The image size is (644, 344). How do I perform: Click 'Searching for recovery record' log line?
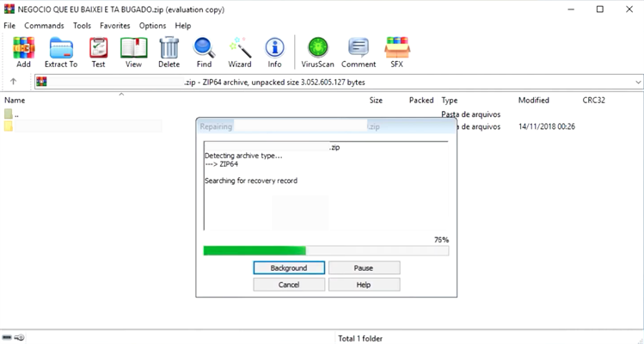(x=251, y=181)
